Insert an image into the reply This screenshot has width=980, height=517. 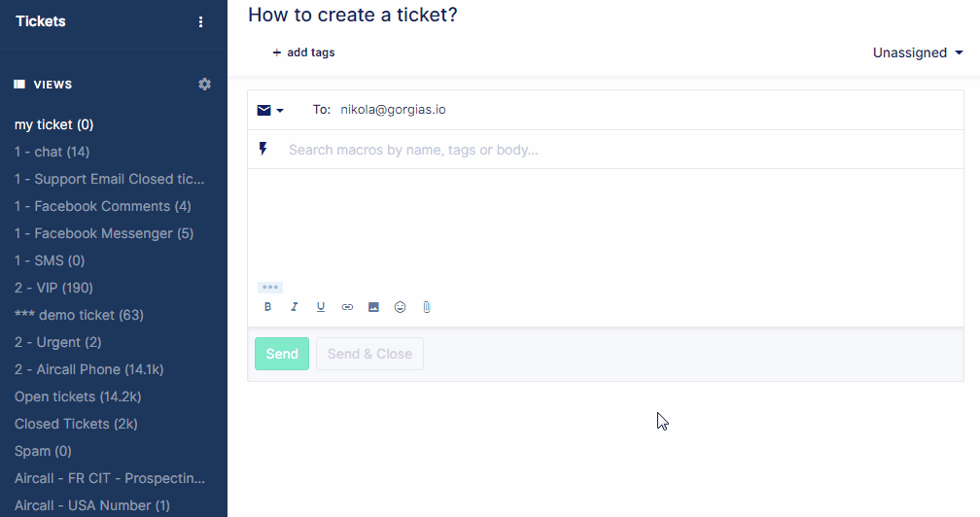(x=373, y=307)
